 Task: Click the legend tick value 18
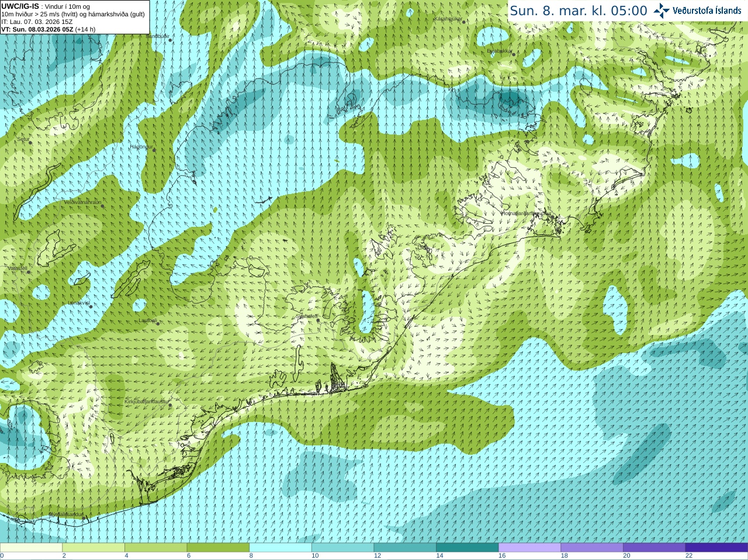tap(565, 556)
